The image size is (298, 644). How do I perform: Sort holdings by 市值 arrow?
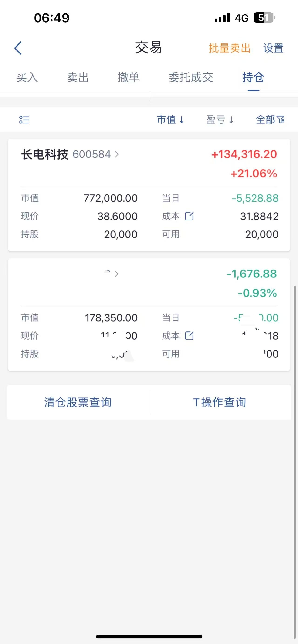182,120
